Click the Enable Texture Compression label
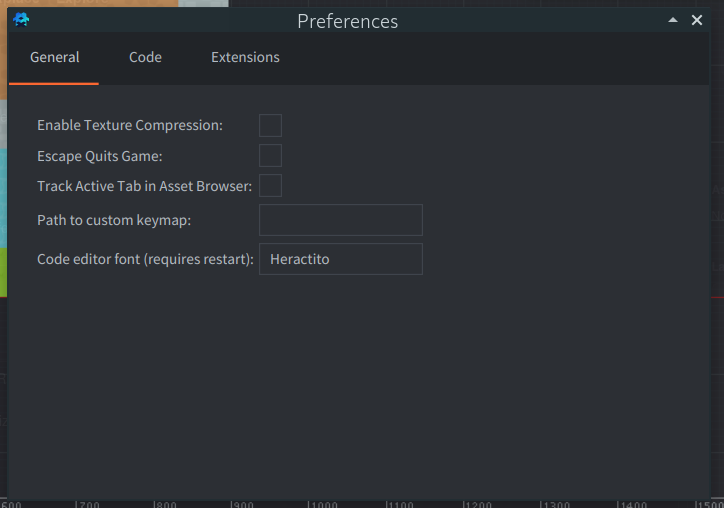This screenshot has height=508, width=724. click(x=130, y=125)
